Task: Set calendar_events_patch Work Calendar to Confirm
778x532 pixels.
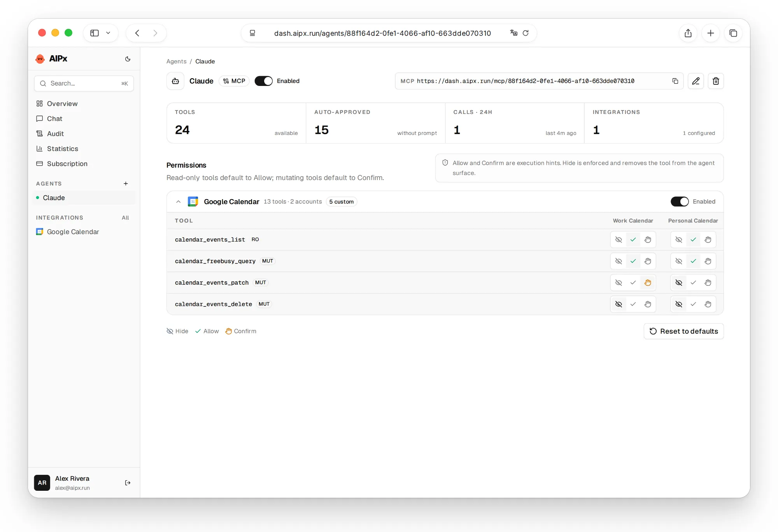Action: 648,283
